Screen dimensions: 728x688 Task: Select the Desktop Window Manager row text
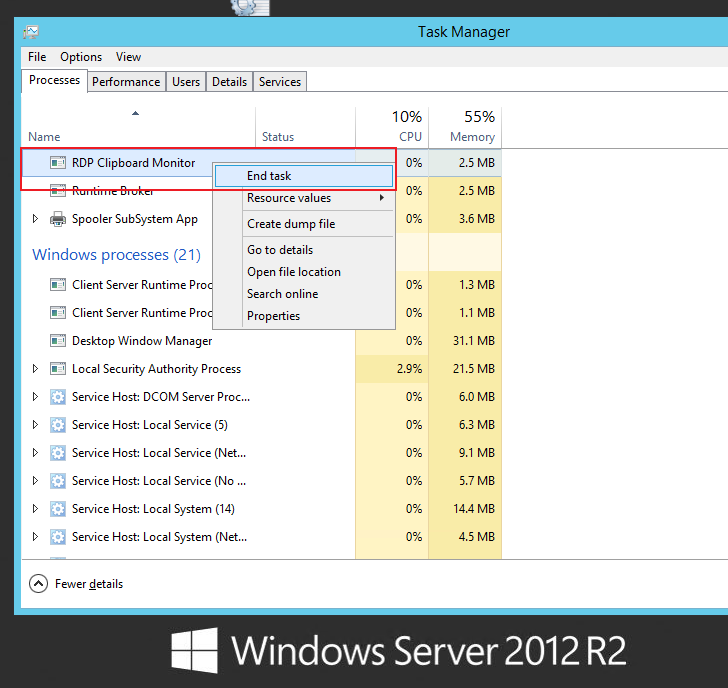(x=142, y=341)
